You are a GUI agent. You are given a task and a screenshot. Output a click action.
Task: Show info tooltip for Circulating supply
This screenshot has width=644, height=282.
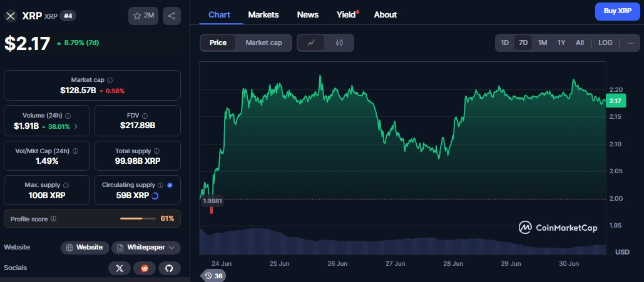click(161, 185)
